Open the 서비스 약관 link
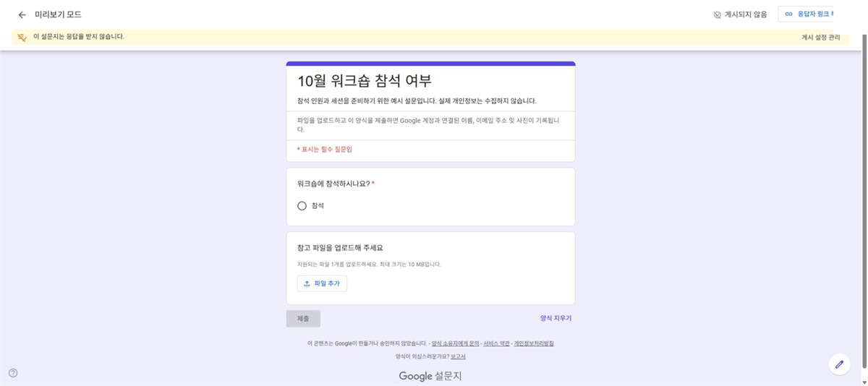This screenshot has width=868, height=386. [496, 343]
